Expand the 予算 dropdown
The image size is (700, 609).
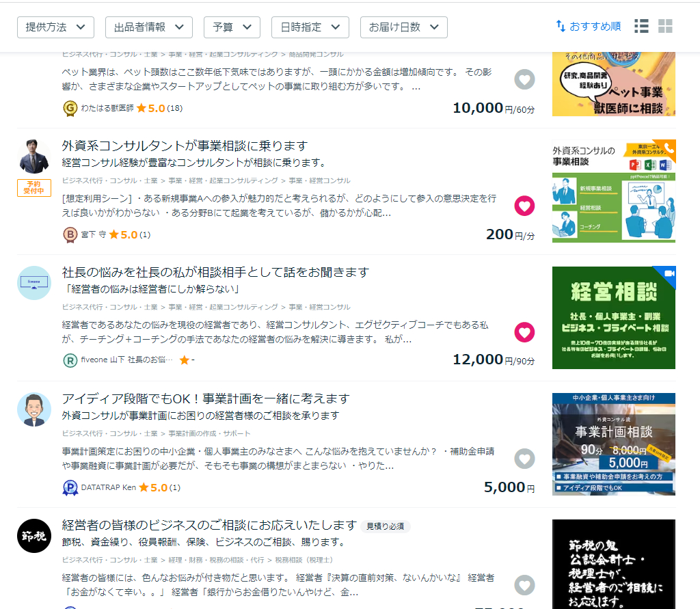[x=232, y=27]
